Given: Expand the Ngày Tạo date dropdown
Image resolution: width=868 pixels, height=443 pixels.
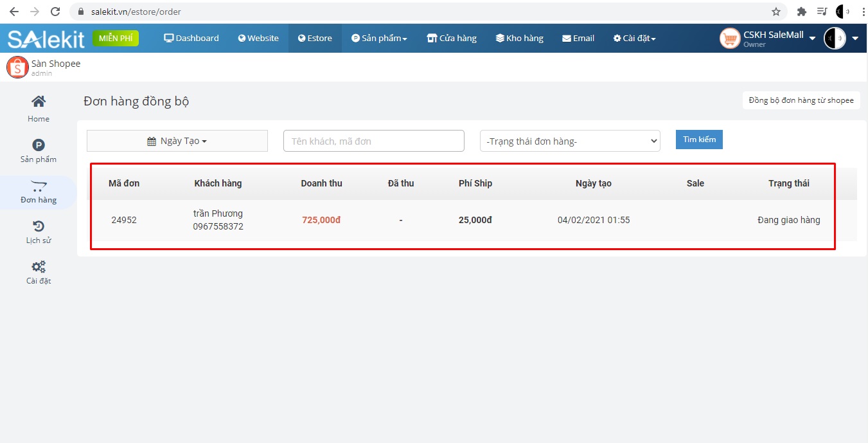Looking at the screenshot, I should click(177, 141).
